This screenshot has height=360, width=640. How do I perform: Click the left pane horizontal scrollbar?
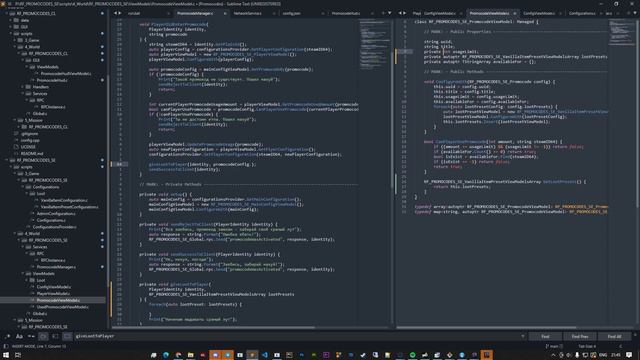point(212,327)
